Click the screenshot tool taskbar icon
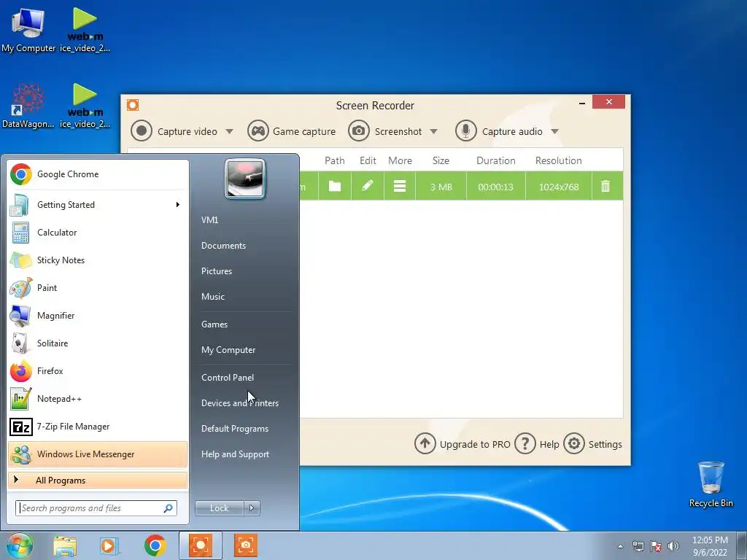Viewport: 747px width, 560px height. click(x=246, y=545)
